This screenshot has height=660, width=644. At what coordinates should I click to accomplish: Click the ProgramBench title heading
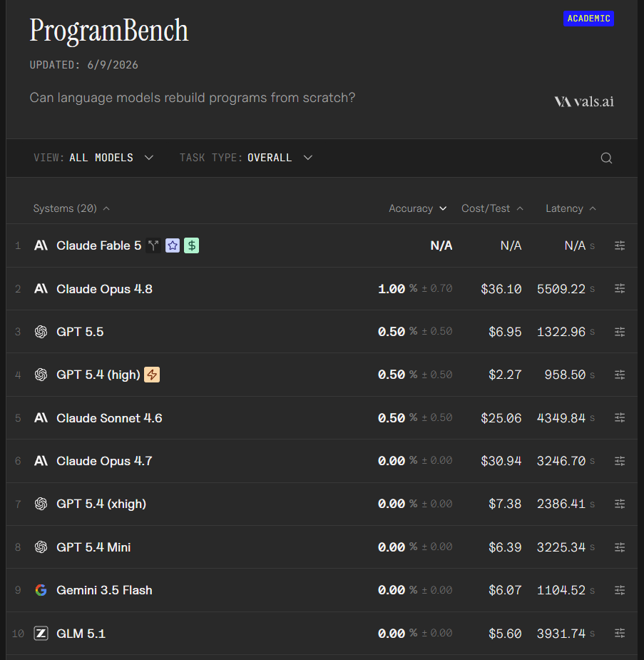click(x=109, y=31)
